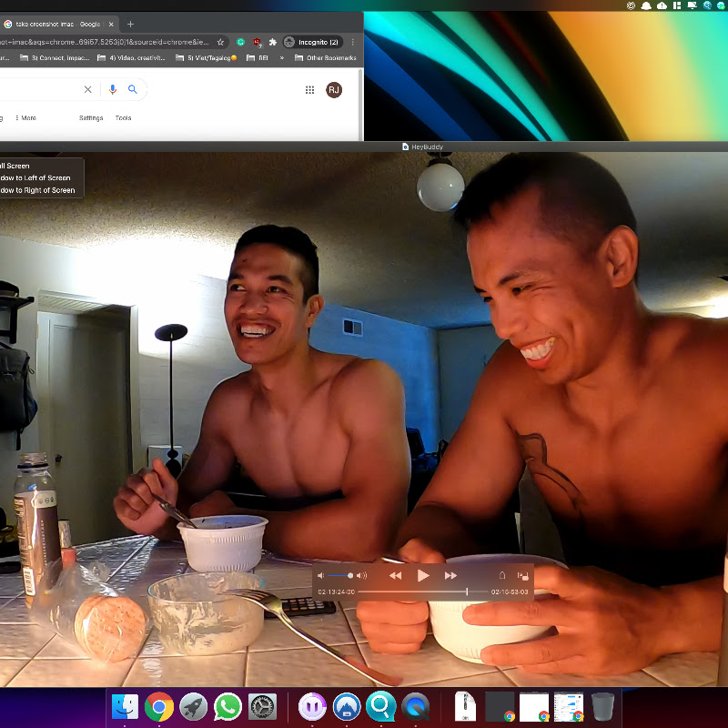Image resolution: width=728 pixels, height=728 pixels.
Task: Adjust the video timeline scrubber
Action: click(x=467, y=591)
